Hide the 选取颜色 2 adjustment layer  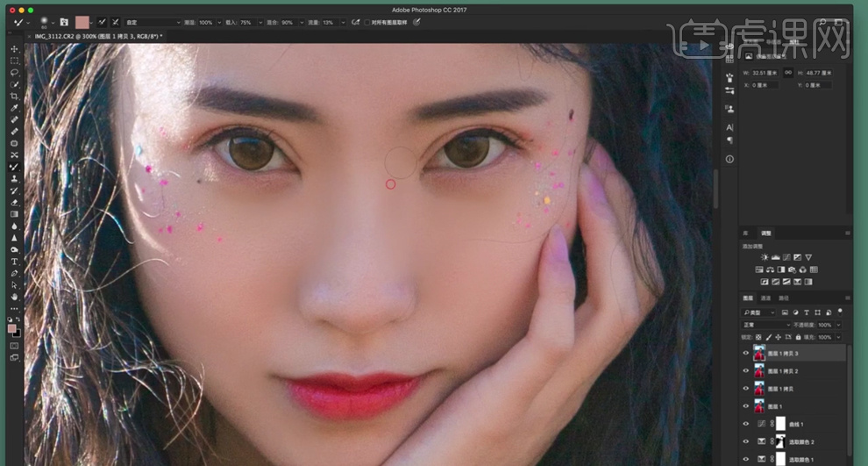click(745, 441)
